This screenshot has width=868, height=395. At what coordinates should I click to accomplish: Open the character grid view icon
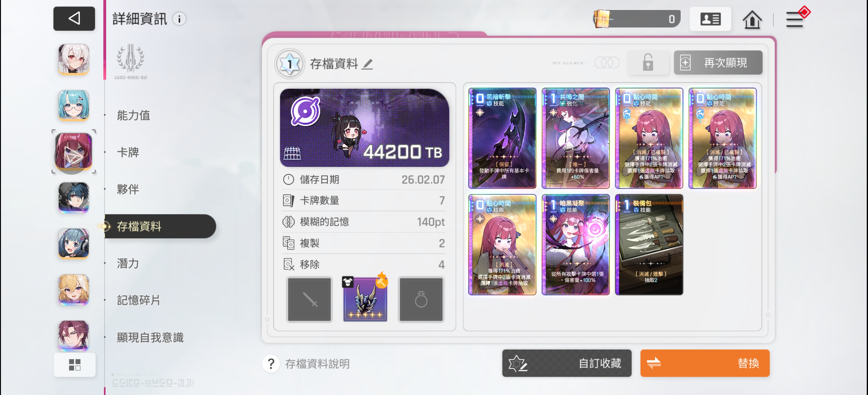click(75, 365)
